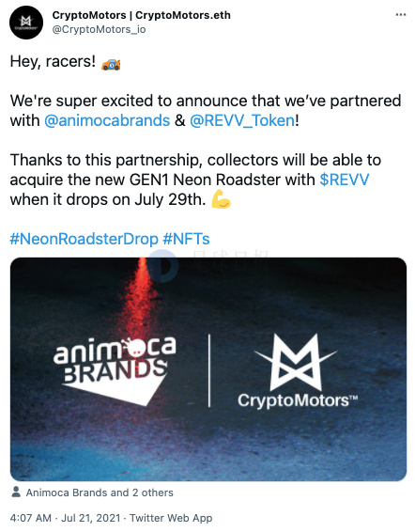Viewport: 415px width, 532px height.
Task: Click the person icon beside tagged accounts
Action: [16, 492]
